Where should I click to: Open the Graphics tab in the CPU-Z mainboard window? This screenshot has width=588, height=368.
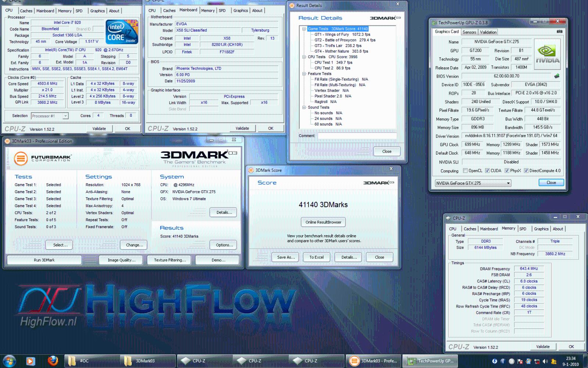(x=240, y=11)
